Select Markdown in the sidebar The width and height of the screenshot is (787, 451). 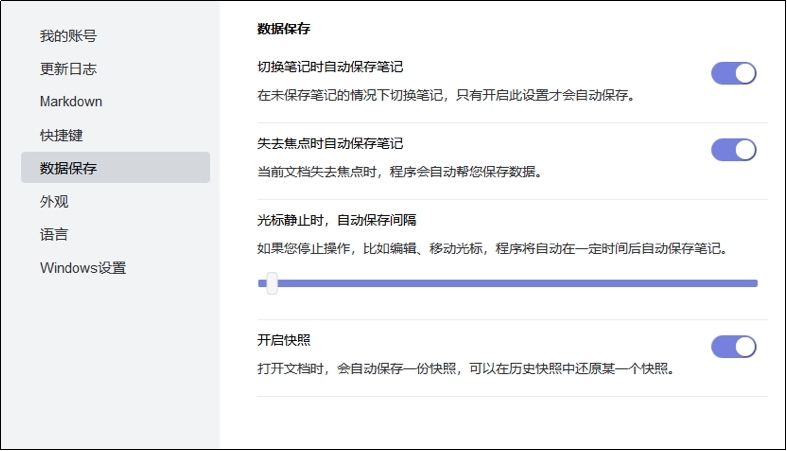(x=71, y=102)
